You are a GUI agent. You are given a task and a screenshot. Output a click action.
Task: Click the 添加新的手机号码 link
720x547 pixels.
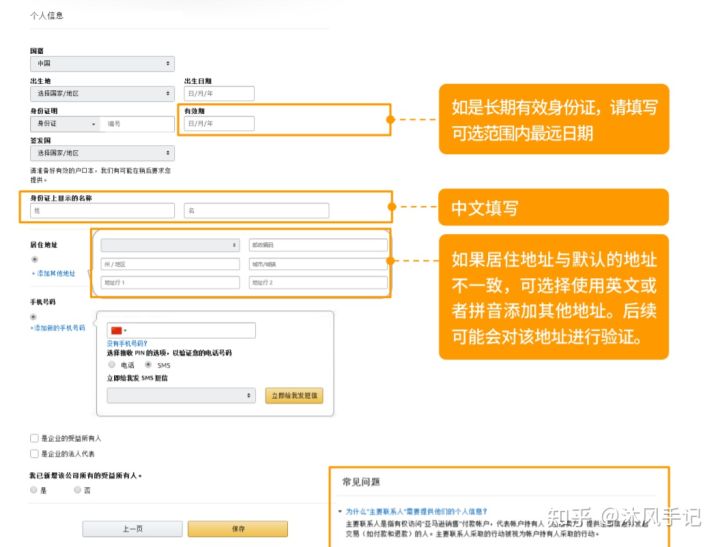tap(58, 328)
